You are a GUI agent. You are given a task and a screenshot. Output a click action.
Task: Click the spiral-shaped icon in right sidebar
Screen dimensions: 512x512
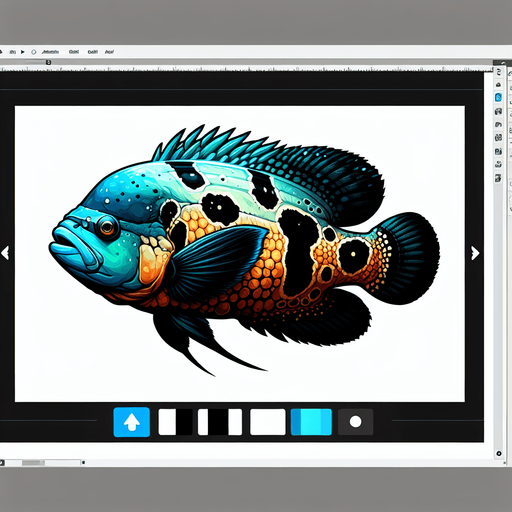tap(498, 125)
